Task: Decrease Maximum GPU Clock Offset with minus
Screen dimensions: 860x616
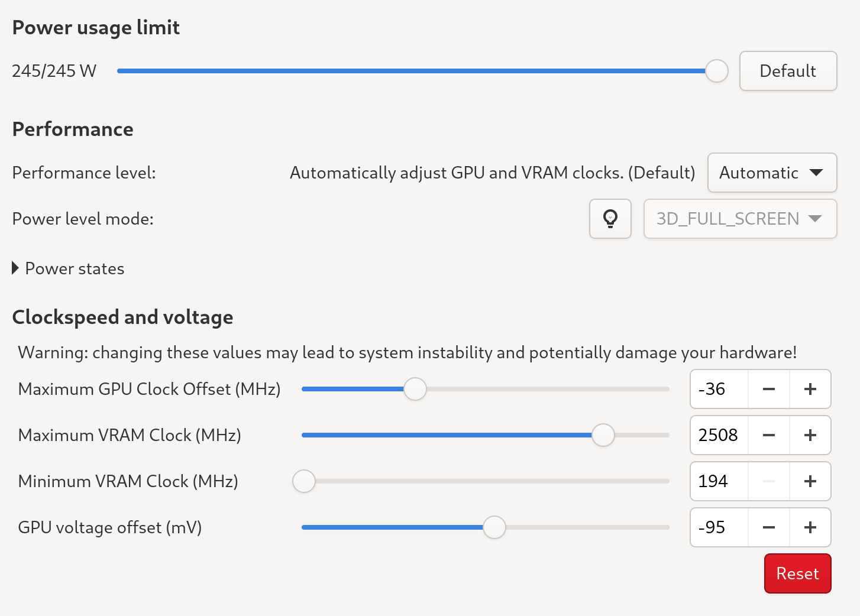Action: click(769, 389)
